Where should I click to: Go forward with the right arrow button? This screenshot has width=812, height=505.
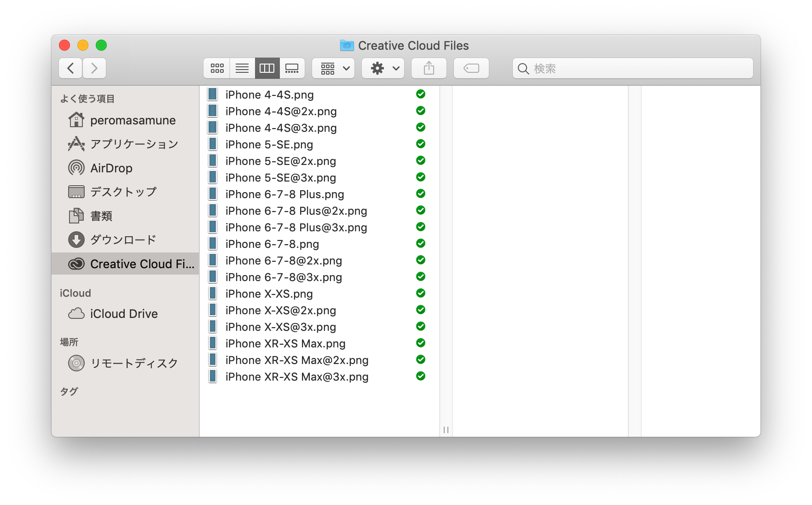point(94,68)
